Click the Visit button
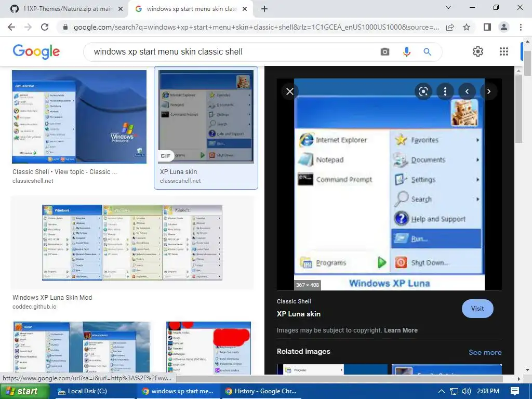The height and width of the screenshot is (399, 532). pyautogui.click(x=477, y=309)
